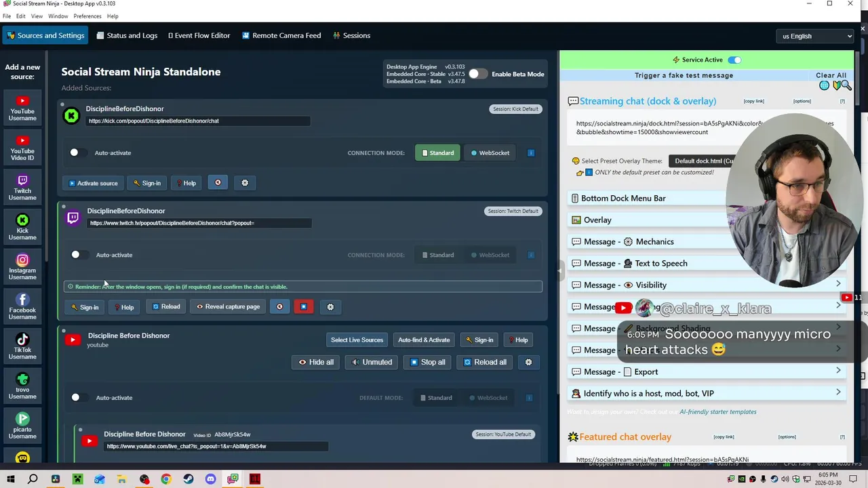Click Auto-find & Activate button
This screenshot has height=488, width=868.
click(424, 340)
